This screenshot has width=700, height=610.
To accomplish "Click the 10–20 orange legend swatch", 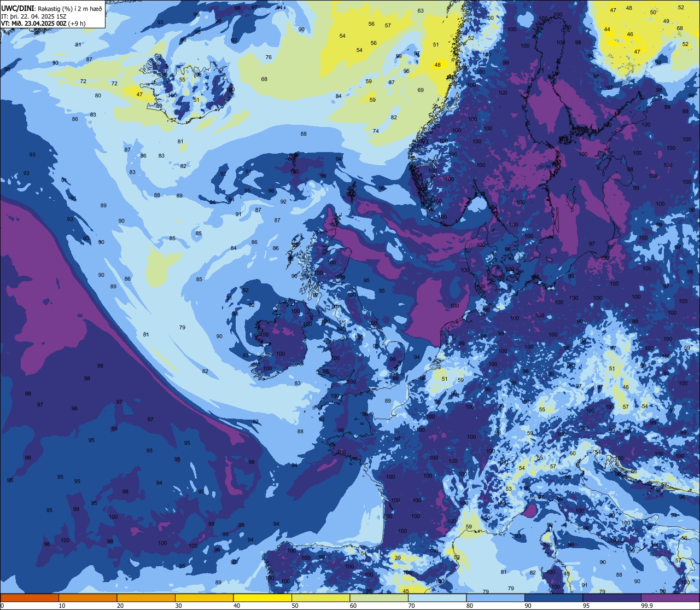I will point(87,597).
